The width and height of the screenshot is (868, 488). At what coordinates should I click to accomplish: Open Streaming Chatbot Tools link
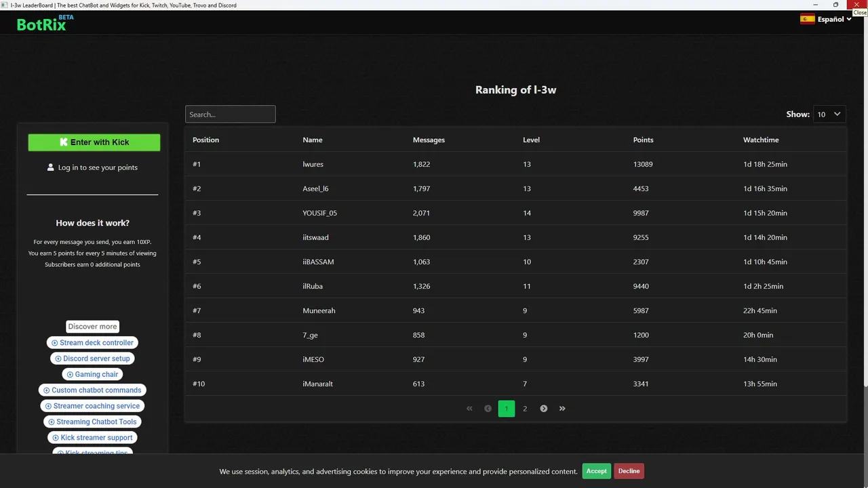coord(92,422)
